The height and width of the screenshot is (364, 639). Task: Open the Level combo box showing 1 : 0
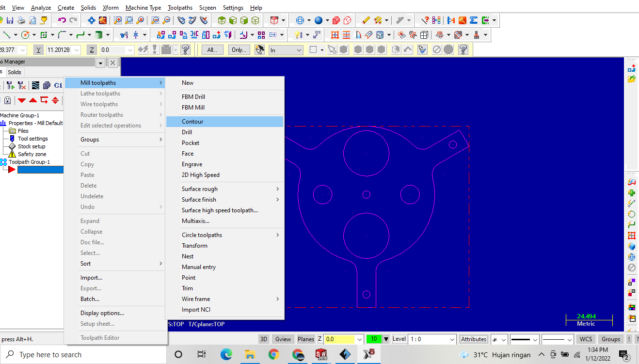(431, 339)
